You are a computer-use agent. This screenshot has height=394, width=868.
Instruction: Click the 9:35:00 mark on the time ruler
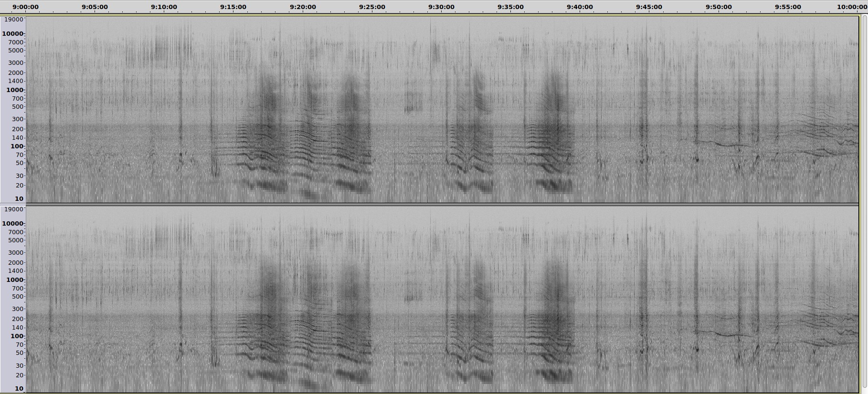(x=510, y=7)
